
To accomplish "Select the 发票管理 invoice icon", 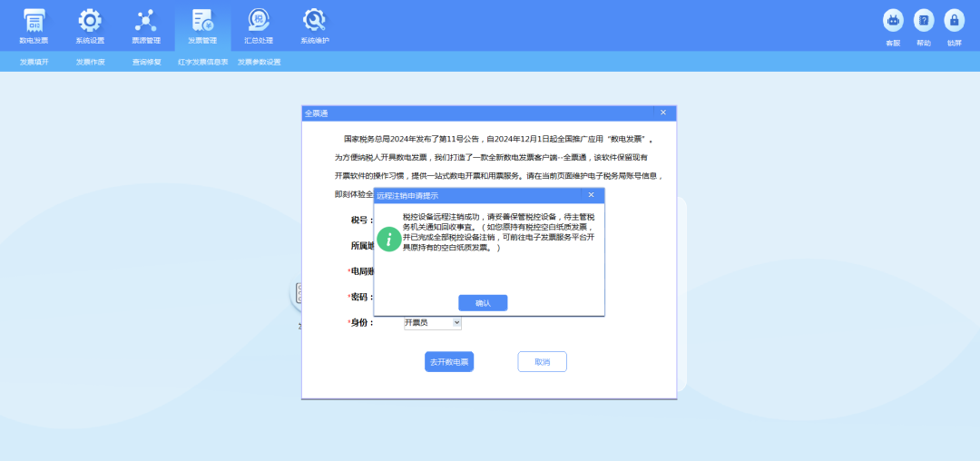I will [202, 21].
